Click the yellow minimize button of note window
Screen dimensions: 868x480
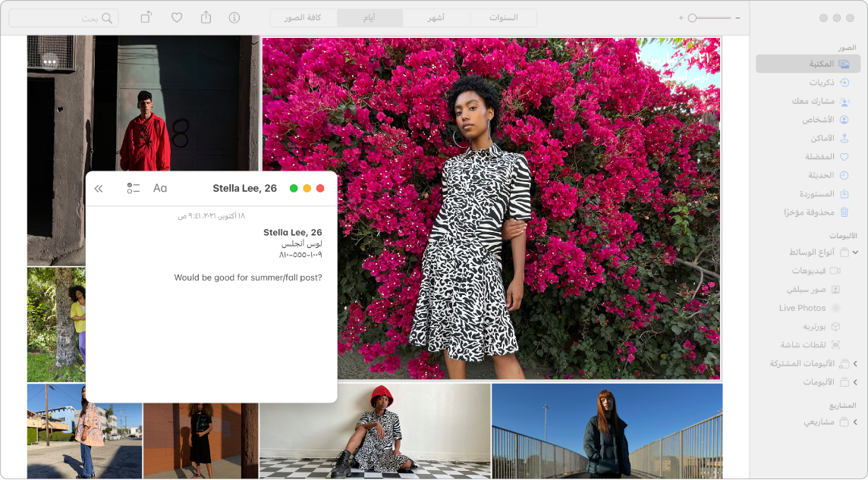click(x=307, y=189)
